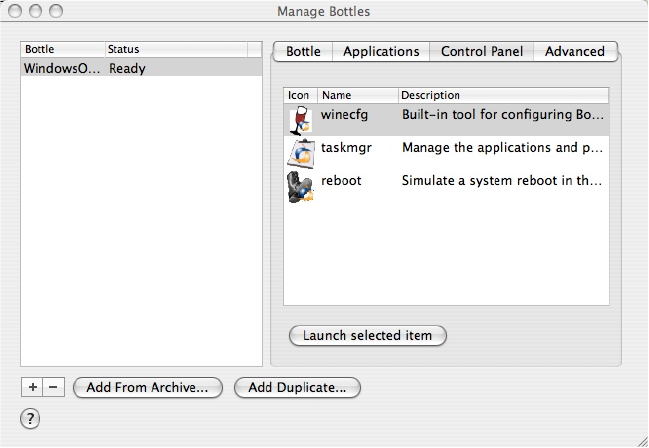The height and width of the screenshot is (448, 649).
Task: Click the taskmgr icon
Action: point(300,151)
